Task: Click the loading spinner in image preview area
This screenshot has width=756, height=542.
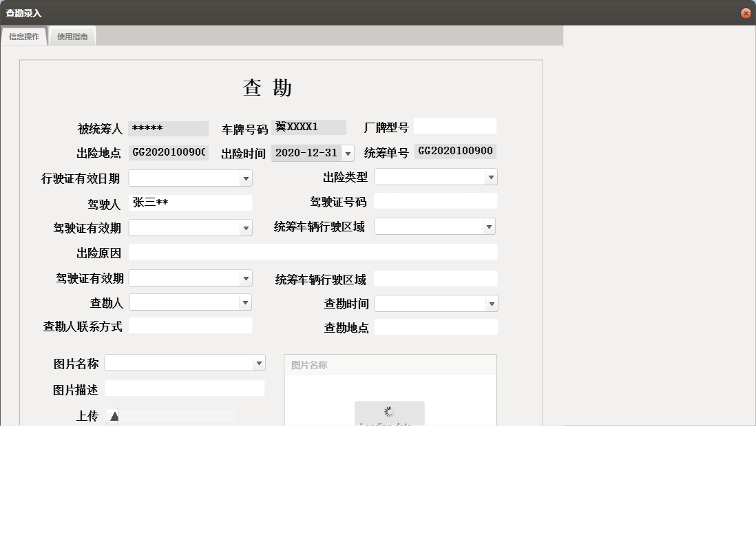Action: point(389,410)
